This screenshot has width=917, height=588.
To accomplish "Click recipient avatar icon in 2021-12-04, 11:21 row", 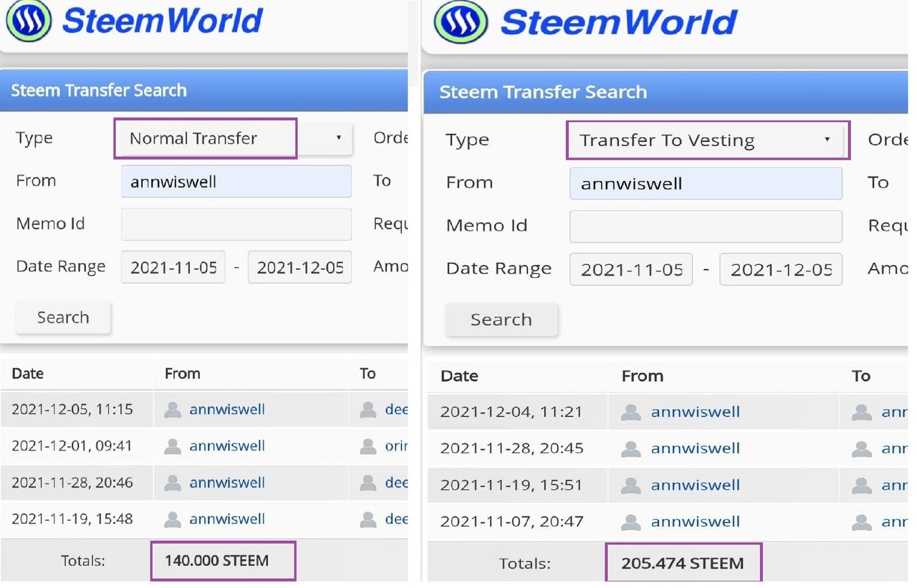I will [861, 412].
